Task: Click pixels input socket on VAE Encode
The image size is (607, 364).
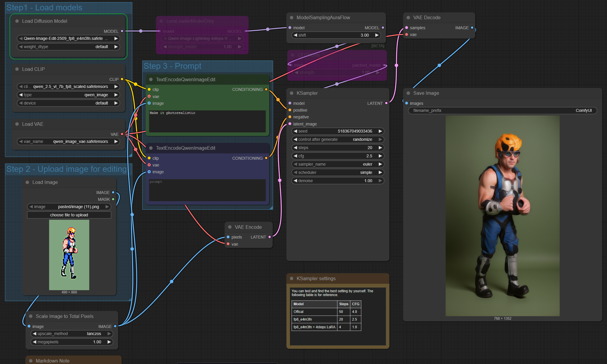Action: [228, 237]
